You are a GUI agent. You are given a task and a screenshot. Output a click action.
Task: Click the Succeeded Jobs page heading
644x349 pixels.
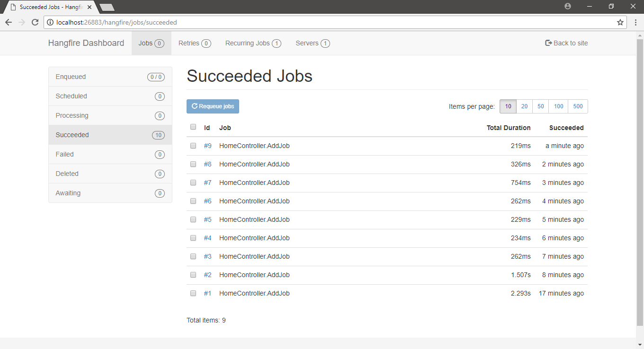250,76
